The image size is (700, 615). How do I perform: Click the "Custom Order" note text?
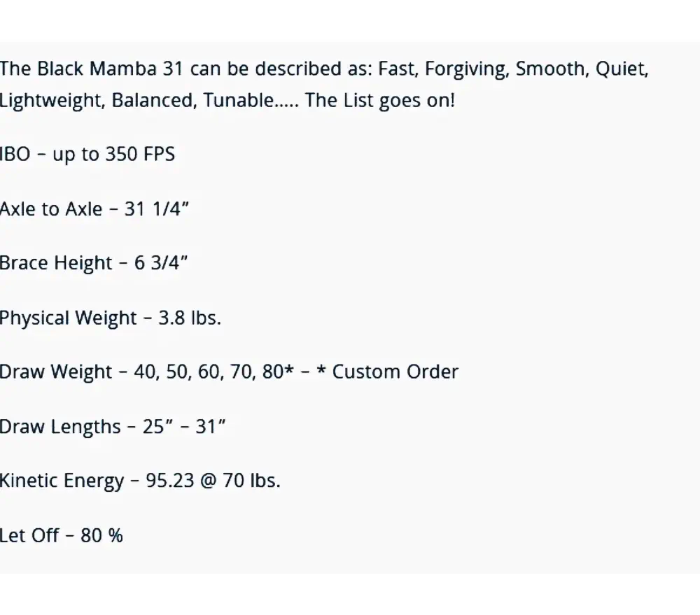(395, 372)
